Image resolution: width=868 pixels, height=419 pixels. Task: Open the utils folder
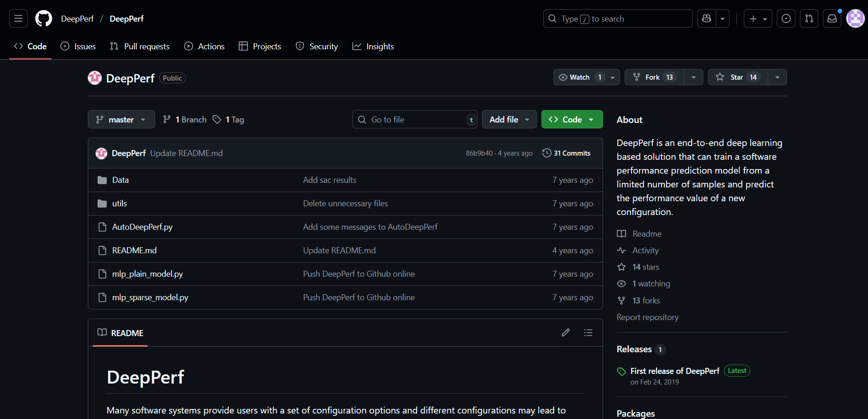(120, 204)
